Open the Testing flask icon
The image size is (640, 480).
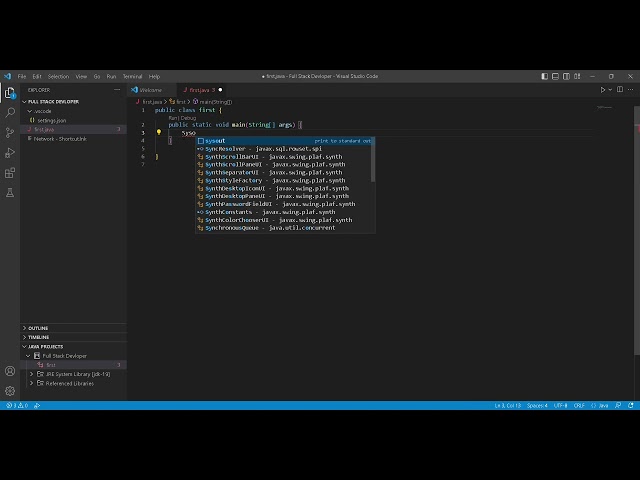tap(10, 193)
